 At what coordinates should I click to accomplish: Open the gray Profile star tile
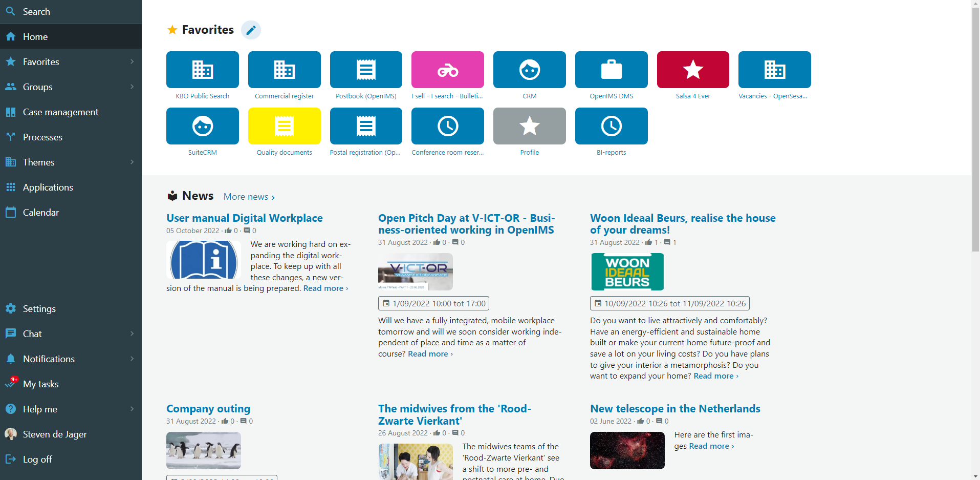tap(529, 126)
